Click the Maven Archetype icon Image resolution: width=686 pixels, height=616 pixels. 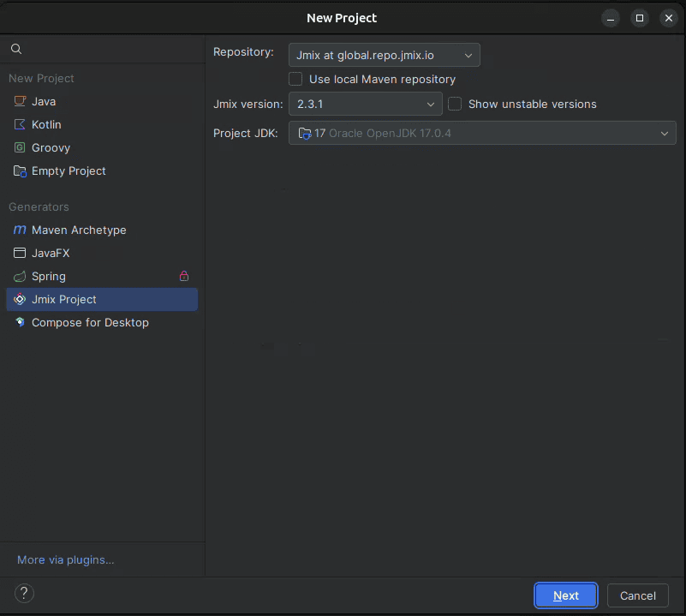[x=20, y=230]
